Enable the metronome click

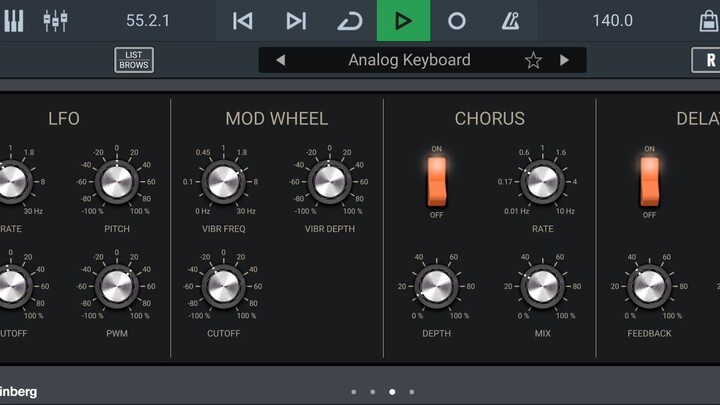point(510,21)
